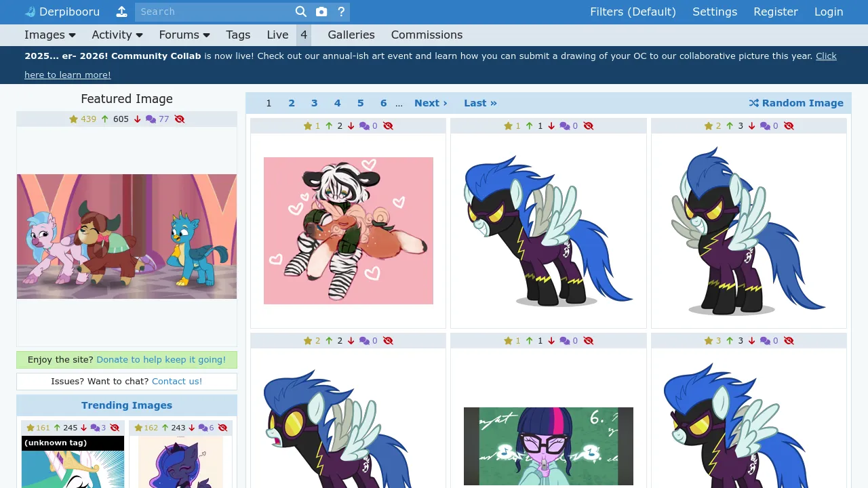Hide the pink zebra pony image

(x=388, y=126)
